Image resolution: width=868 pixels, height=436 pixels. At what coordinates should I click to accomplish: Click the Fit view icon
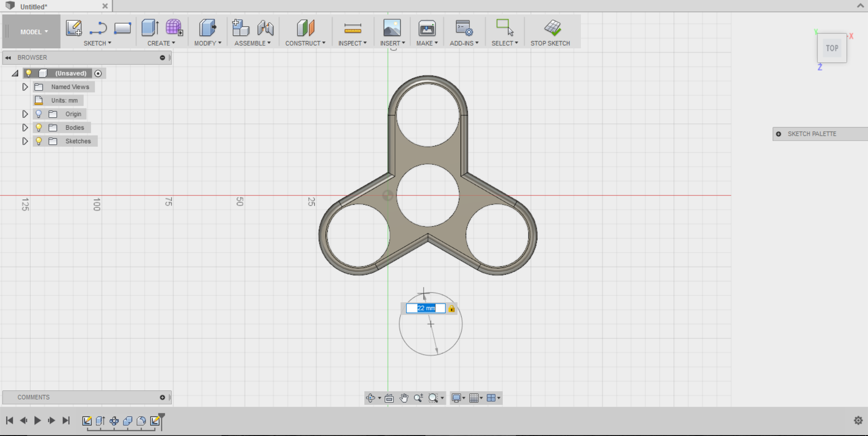click(389, 398)
